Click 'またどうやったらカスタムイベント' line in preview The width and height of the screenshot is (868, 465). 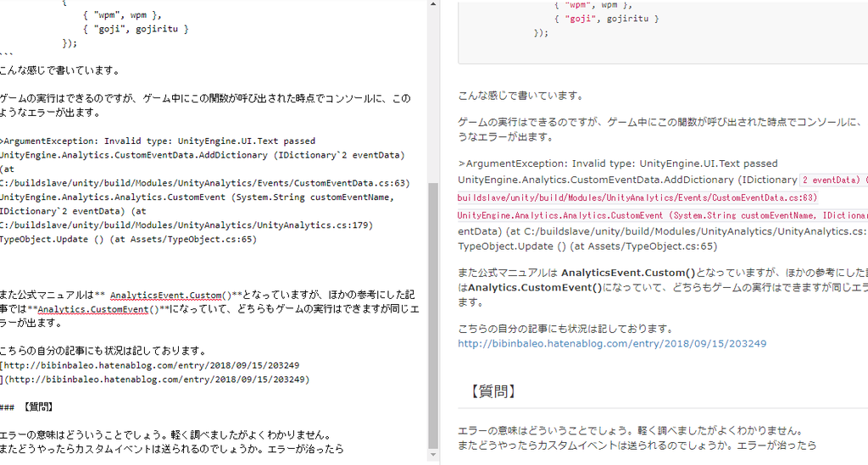tap(637, 446)
